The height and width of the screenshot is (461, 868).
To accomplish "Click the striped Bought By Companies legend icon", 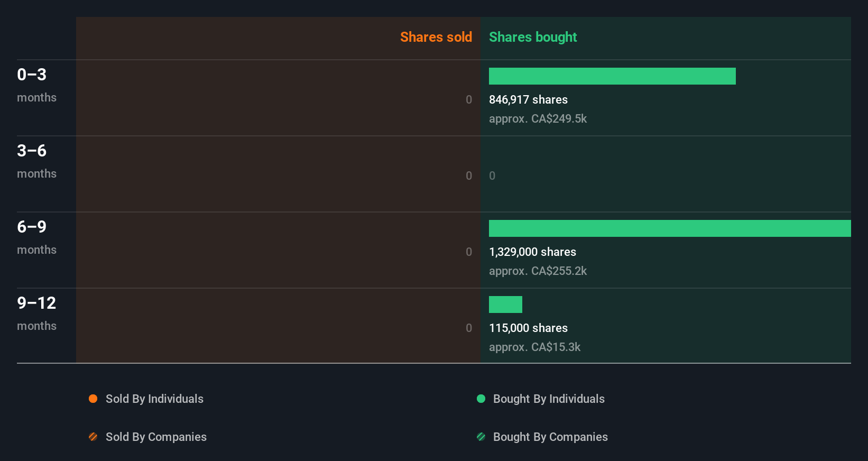I will [x=481, y=437].
